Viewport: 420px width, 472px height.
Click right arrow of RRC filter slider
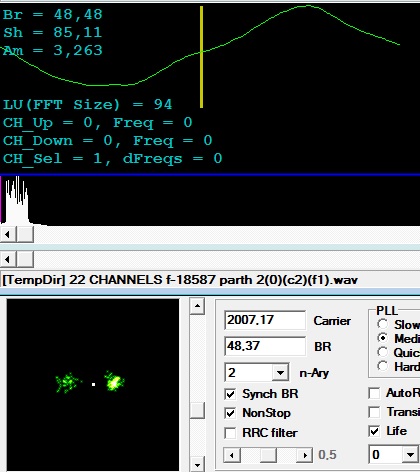304,455
